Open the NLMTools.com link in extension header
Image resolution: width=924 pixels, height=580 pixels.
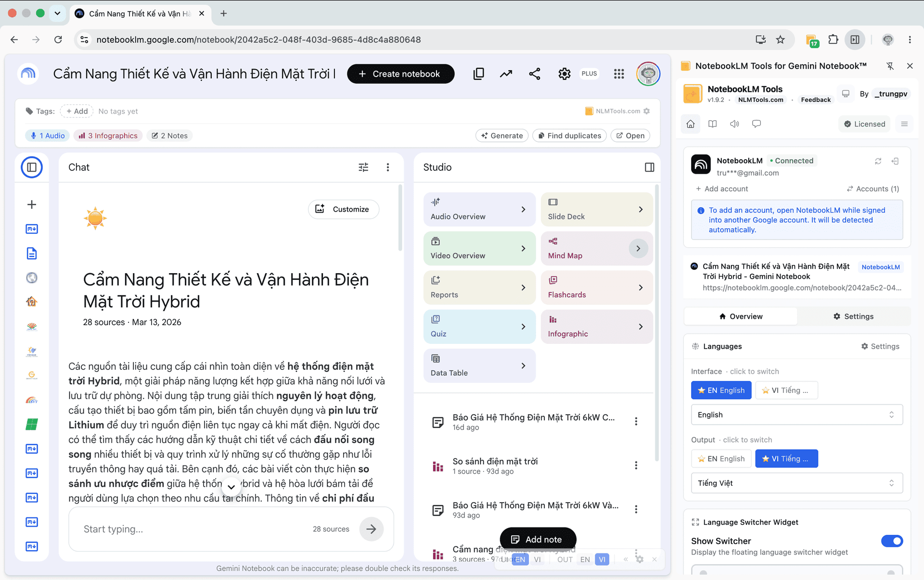point(760,100)
